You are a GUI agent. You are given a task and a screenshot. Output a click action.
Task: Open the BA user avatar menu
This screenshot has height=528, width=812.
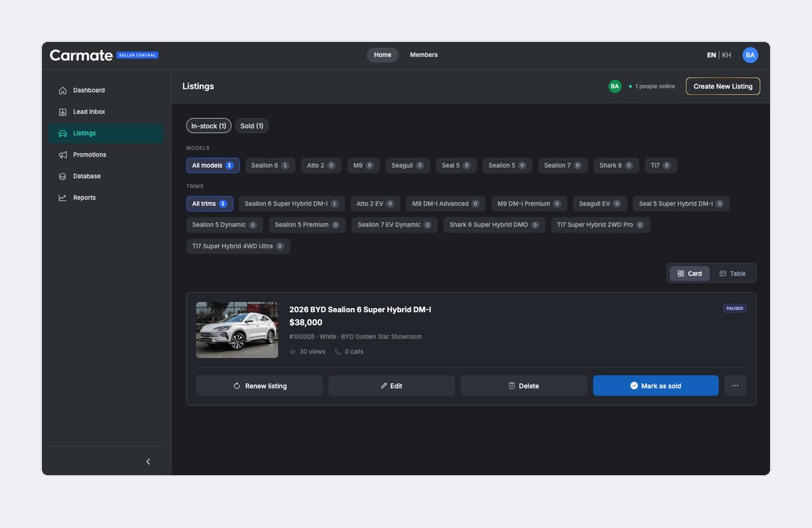[x=750, y=55]
